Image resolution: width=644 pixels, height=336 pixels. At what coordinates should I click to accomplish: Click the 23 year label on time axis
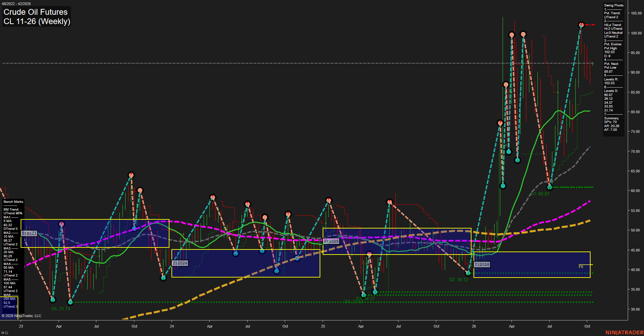tap(21, 326)
